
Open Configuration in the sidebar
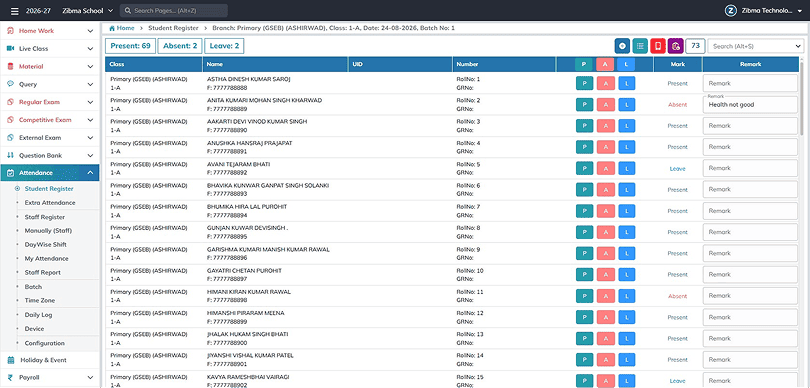click(44, 343)
